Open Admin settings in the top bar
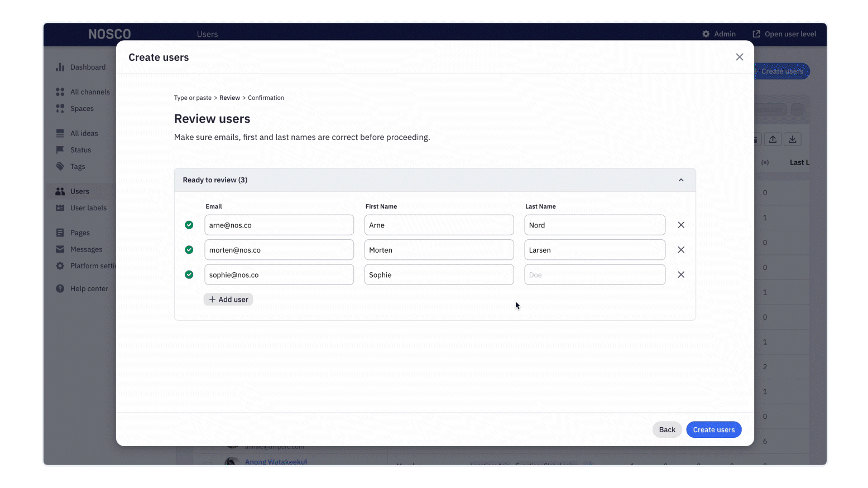The width and height of the screenshot is (868, 488). 719,33
